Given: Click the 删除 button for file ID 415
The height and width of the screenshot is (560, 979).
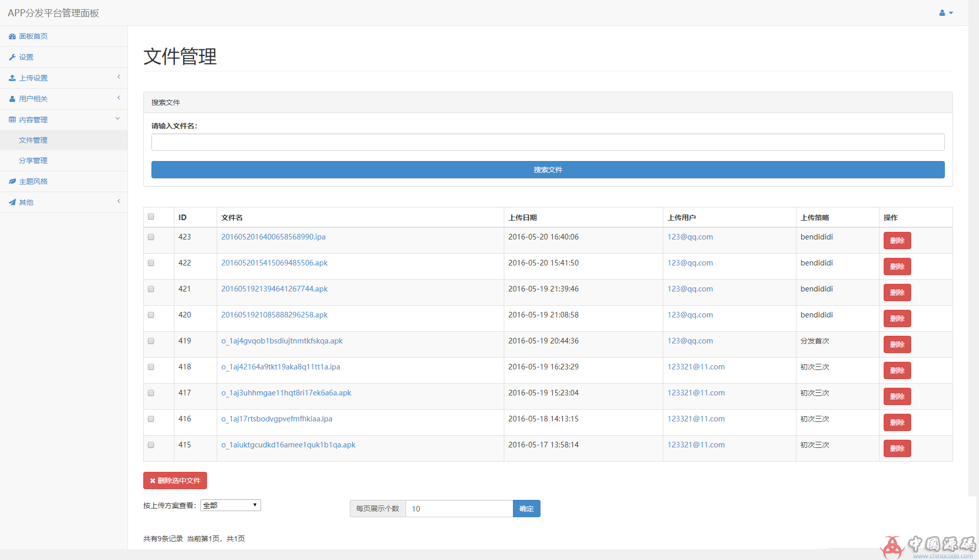Looking at the screenshot, I should click(897, 448).
